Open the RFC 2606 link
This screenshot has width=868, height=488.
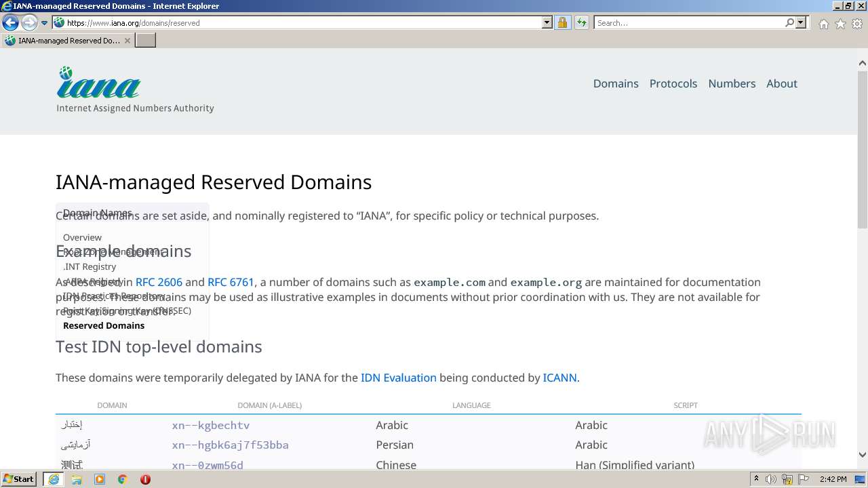click(159, 282)
